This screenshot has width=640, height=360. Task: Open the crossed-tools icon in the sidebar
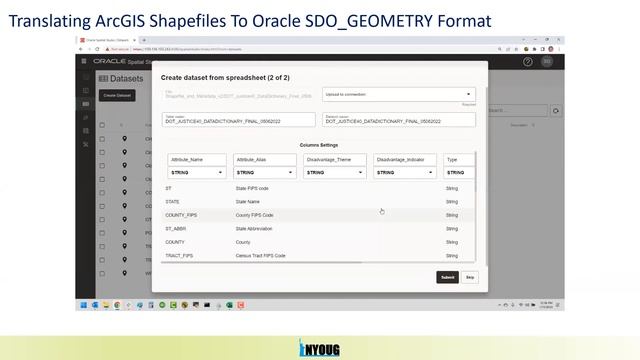point(86,144)
